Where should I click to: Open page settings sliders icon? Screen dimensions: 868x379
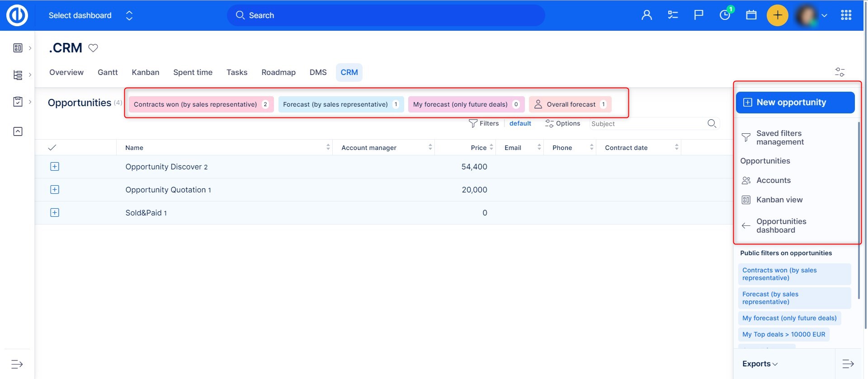(840, 72)
